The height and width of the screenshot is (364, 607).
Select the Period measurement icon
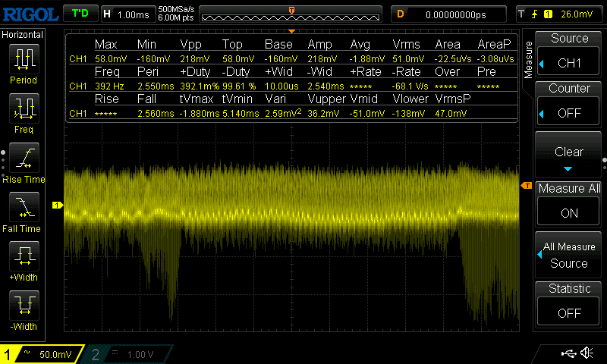click(24, 63)
